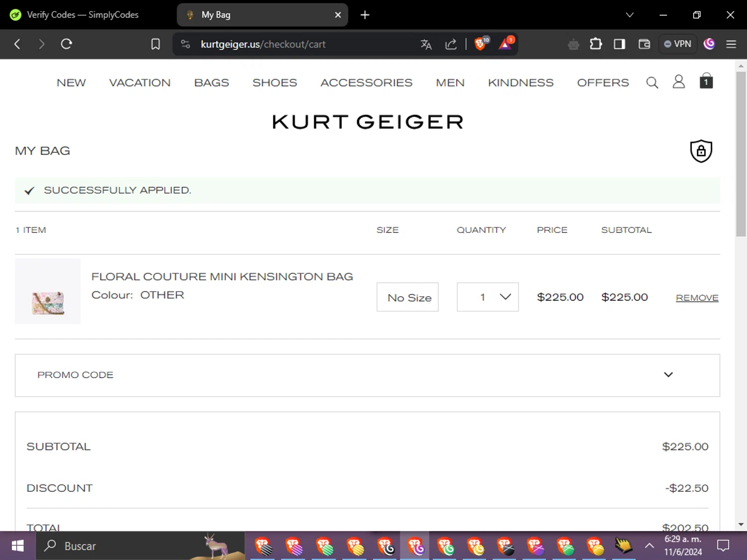Open the Leo AI assistant toolbar icon

tap(573, 44)
